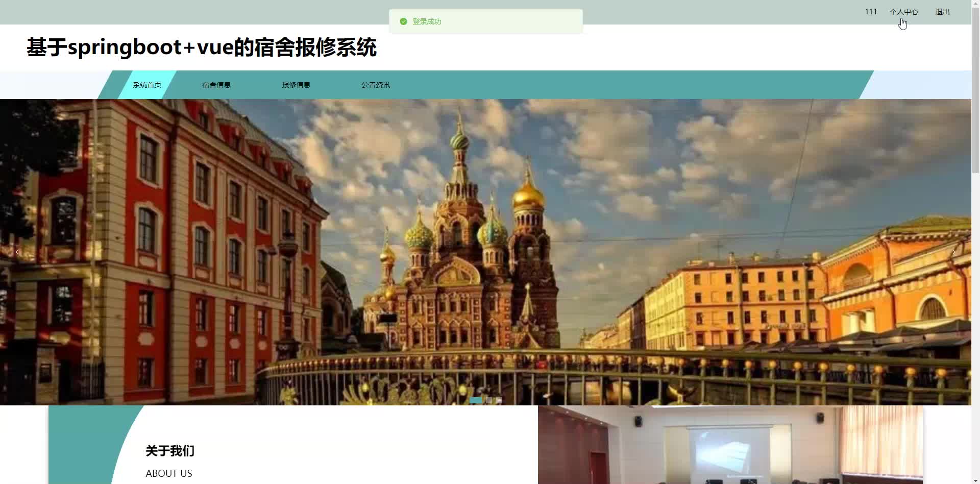Go to the 报修信息 tab
The image size is (980, 484).
296,85
